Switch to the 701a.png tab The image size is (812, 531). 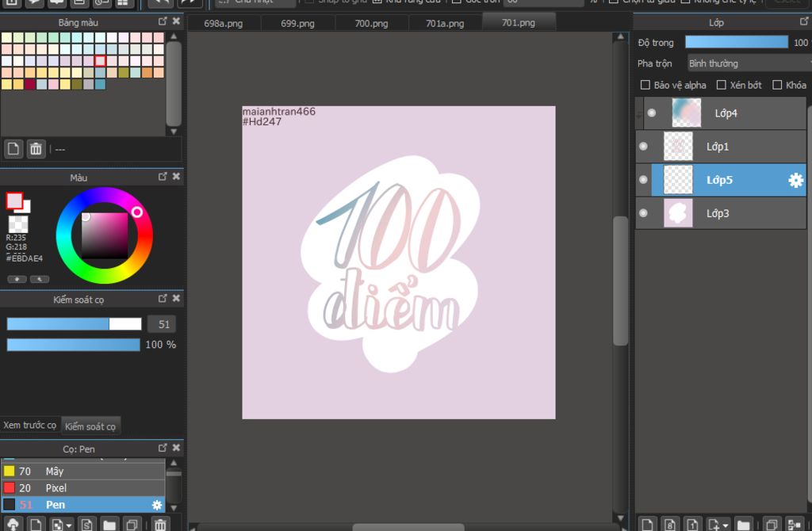(x=445, y=23)
